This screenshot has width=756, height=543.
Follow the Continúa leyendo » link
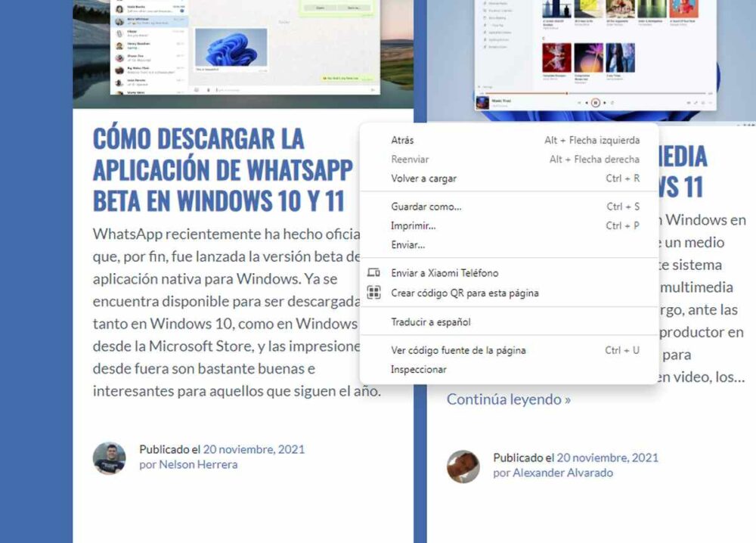[x=509, y=399]
